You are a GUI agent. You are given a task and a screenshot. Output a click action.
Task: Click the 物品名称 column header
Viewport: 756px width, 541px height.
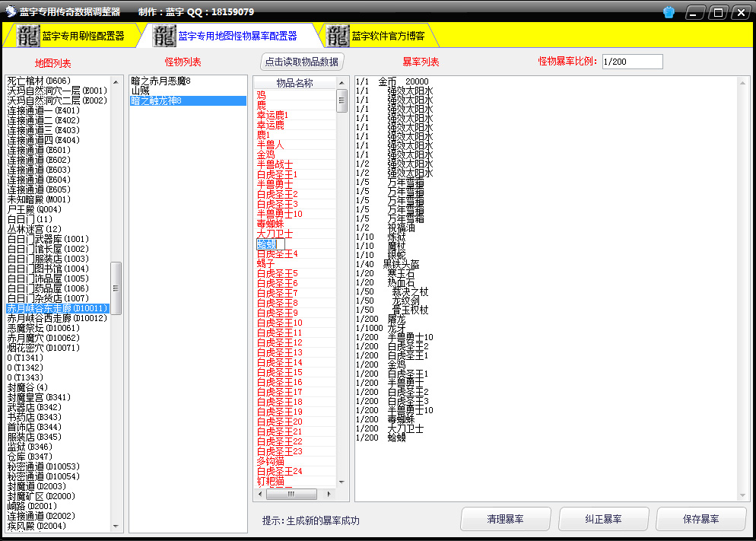click(294, 83)
